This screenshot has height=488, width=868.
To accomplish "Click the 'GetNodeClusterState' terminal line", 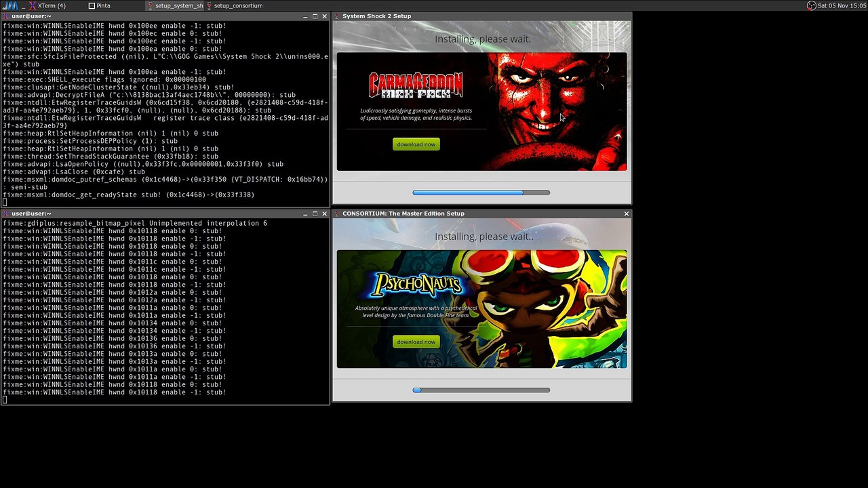I will click(119, 87).
